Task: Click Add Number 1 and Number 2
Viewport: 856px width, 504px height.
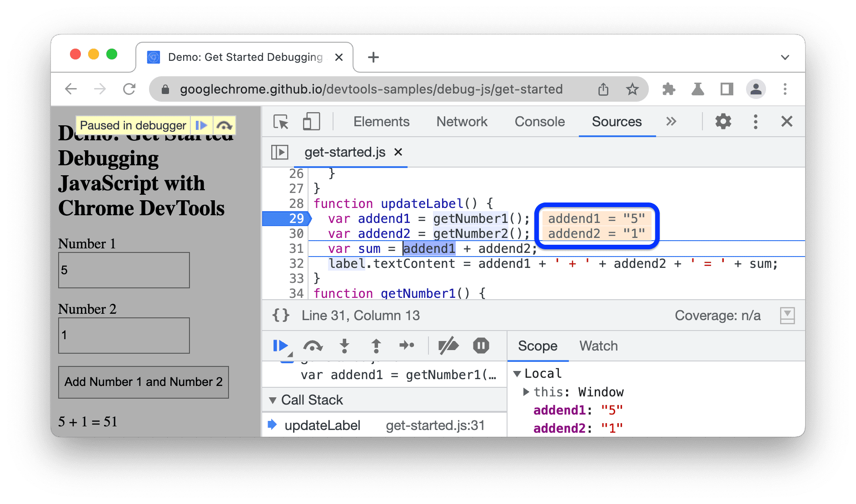Action: 143,382
